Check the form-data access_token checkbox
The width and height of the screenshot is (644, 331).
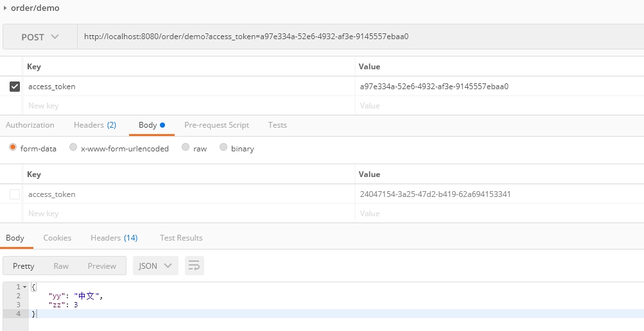coord(15,194)
